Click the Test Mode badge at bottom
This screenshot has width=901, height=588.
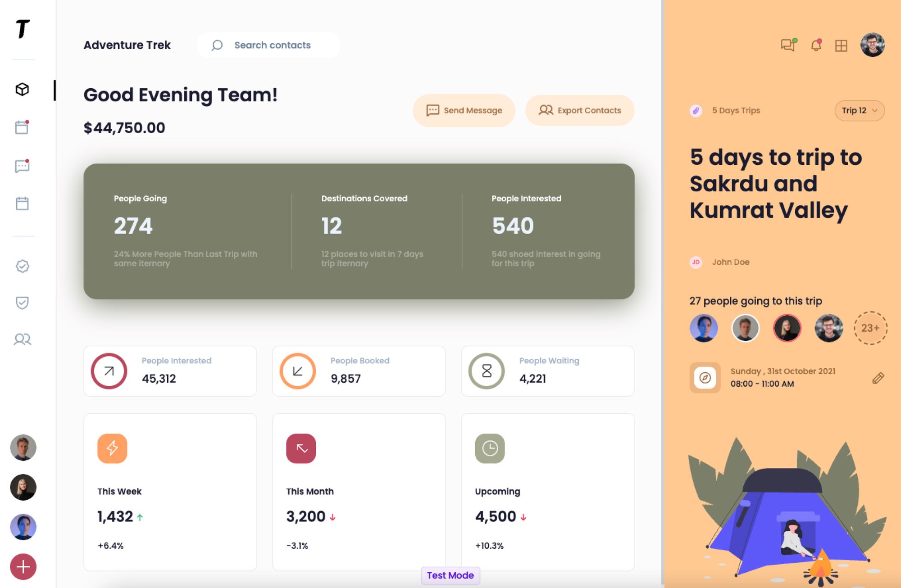[x=450, y=575]
